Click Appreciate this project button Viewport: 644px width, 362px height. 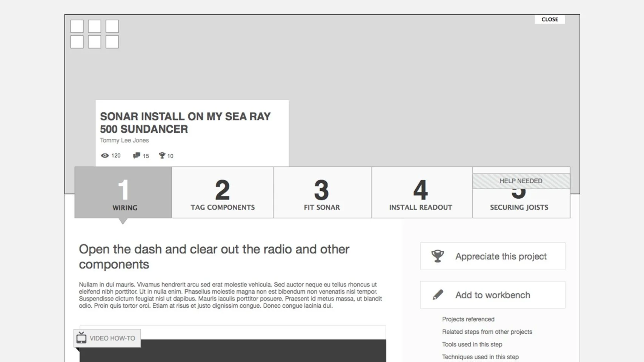(493, 256)
